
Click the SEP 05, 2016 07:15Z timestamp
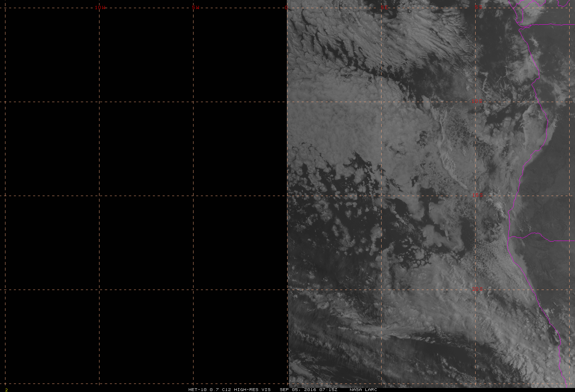point(308,389)
